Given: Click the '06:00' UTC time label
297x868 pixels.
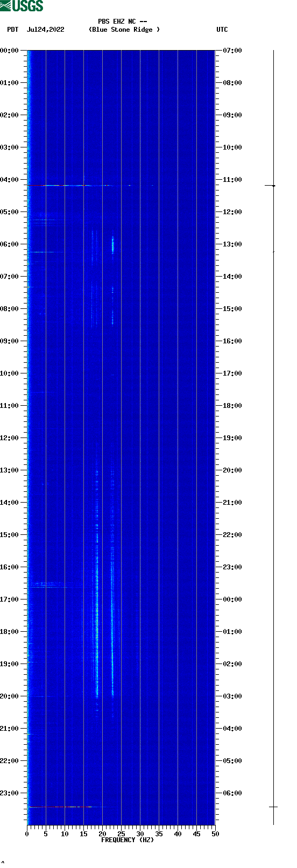Looking at the screenshot, I should [232, 793].
